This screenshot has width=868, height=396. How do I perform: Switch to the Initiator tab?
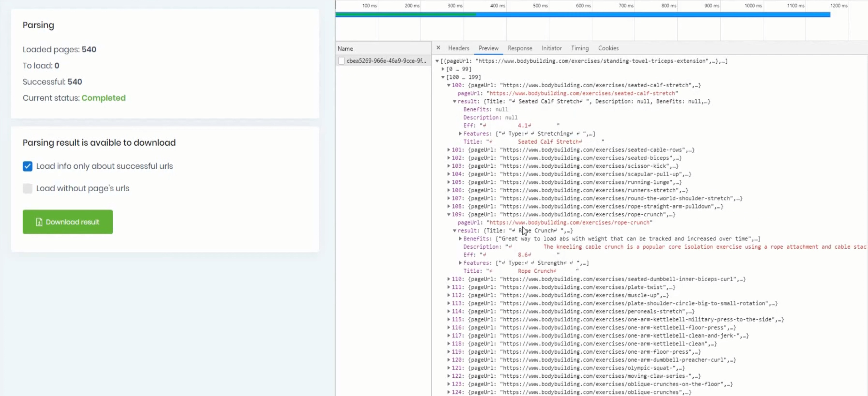(552, 48)
